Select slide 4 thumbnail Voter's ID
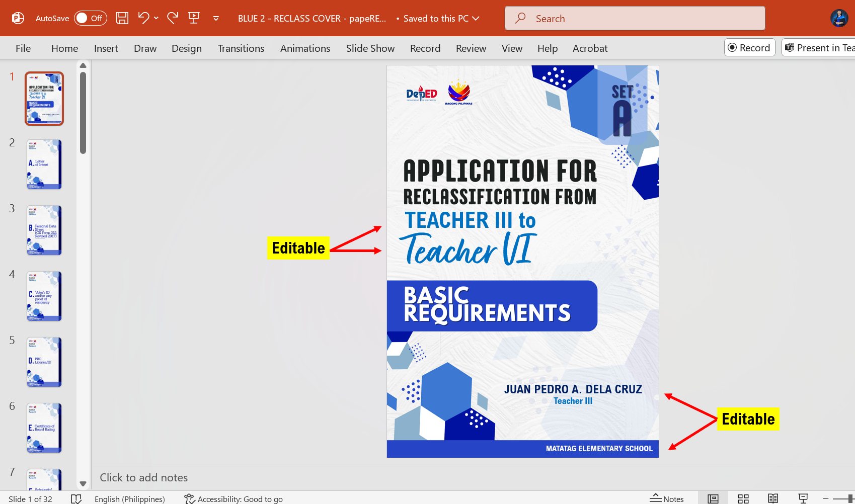Screen dimensions: 855x504 pyautogui.click(x=44, y=296)
